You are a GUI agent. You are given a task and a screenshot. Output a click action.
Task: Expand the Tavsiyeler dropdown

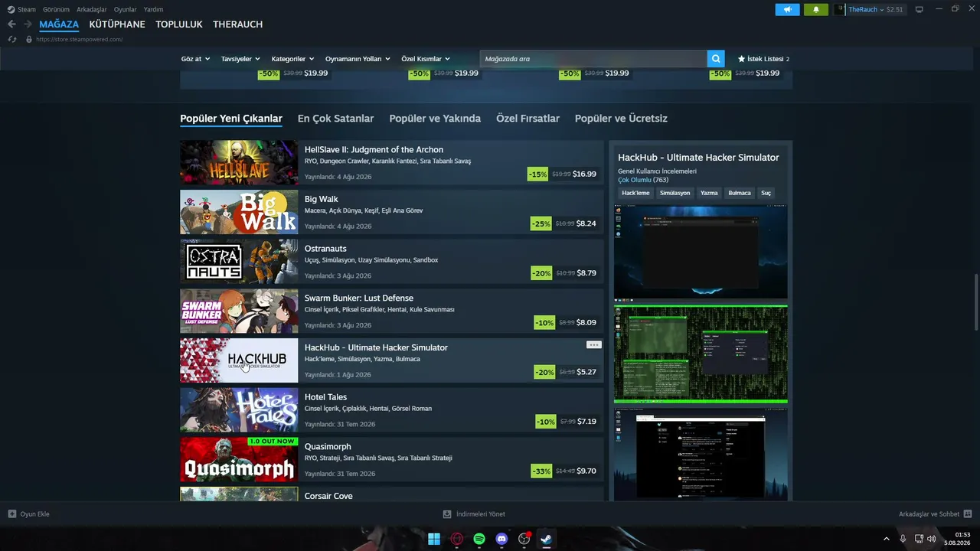click(x=240, y=59)
